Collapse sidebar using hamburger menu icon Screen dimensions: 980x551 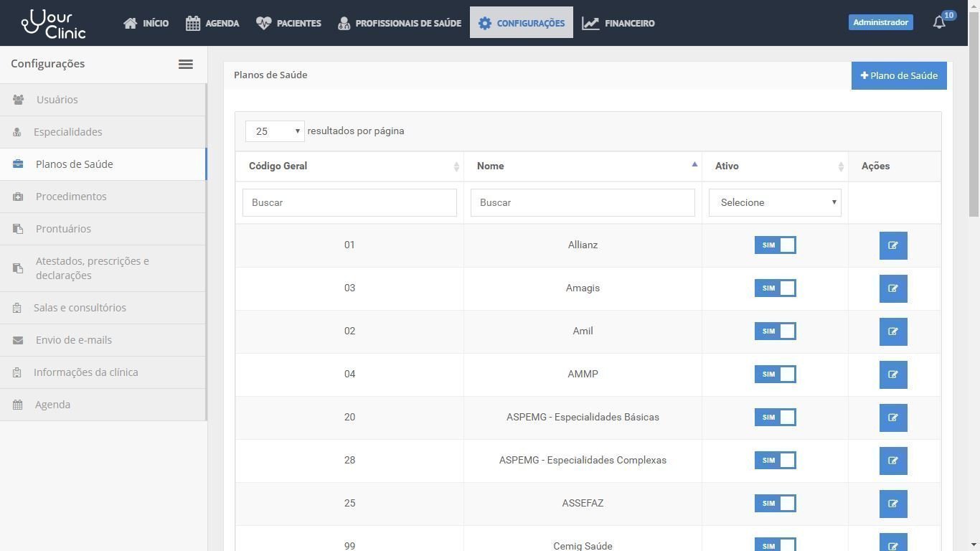[185, 64]
